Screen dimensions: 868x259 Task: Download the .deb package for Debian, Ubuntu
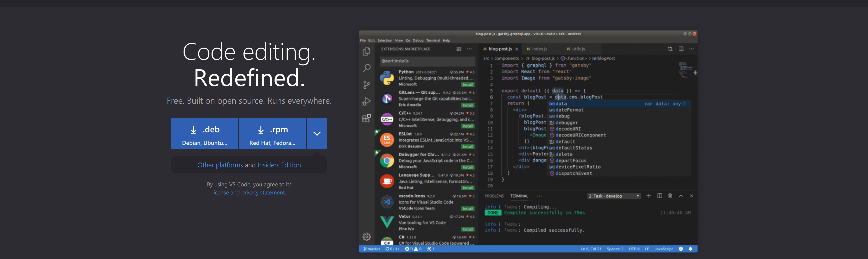pos(204,133)
